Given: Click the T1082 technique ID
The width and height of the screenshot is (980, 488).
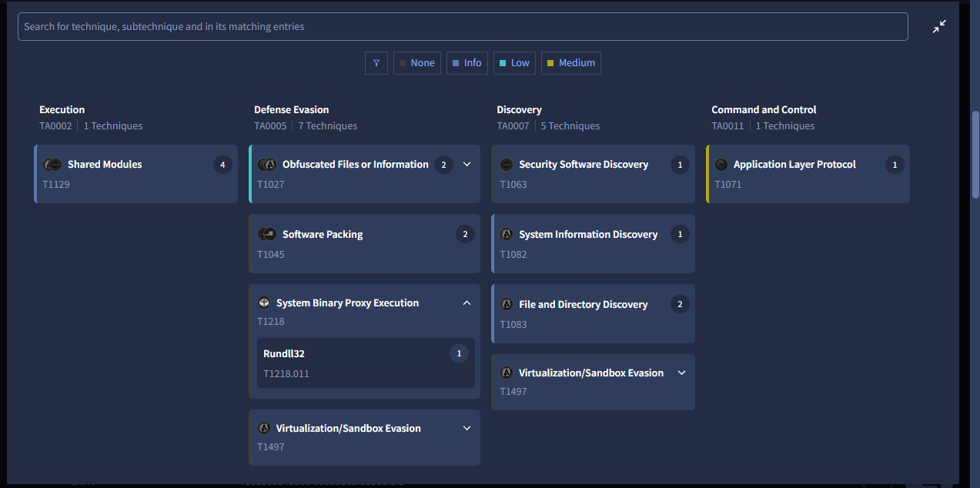Looking at the screenshot, I should pos(513,255).
